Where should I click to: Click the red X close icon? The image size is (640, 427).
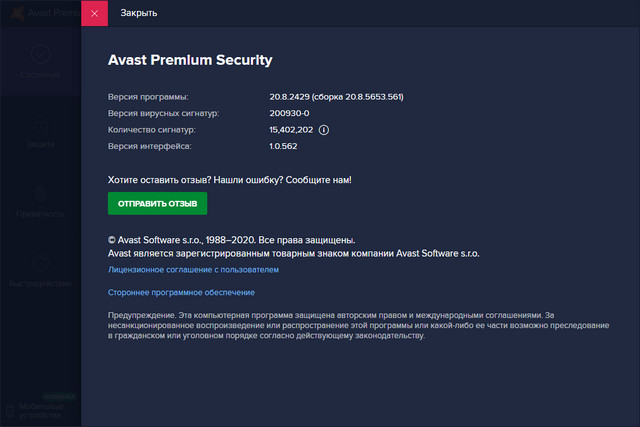coord(94,14)
